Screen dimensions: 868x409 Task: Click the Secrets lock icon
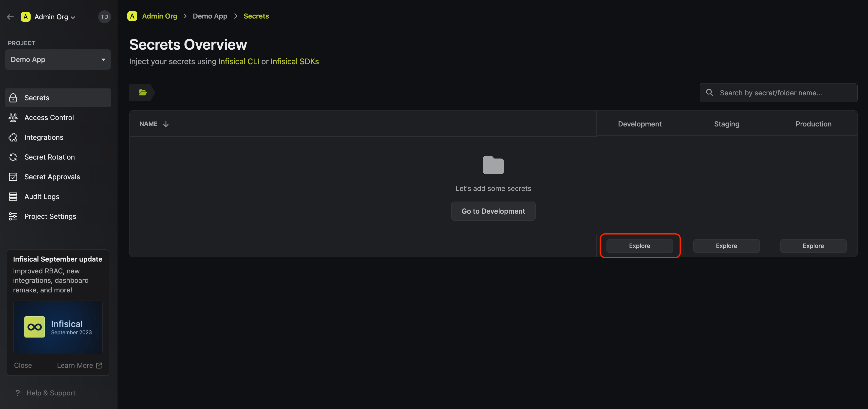coord(13,98)
